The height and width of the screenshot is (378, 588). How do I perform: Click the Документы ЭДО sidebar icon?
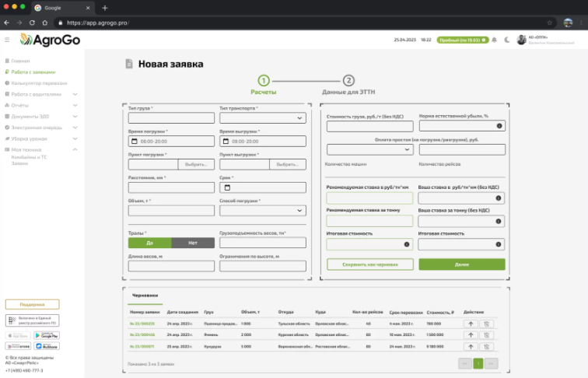[7, 117]
